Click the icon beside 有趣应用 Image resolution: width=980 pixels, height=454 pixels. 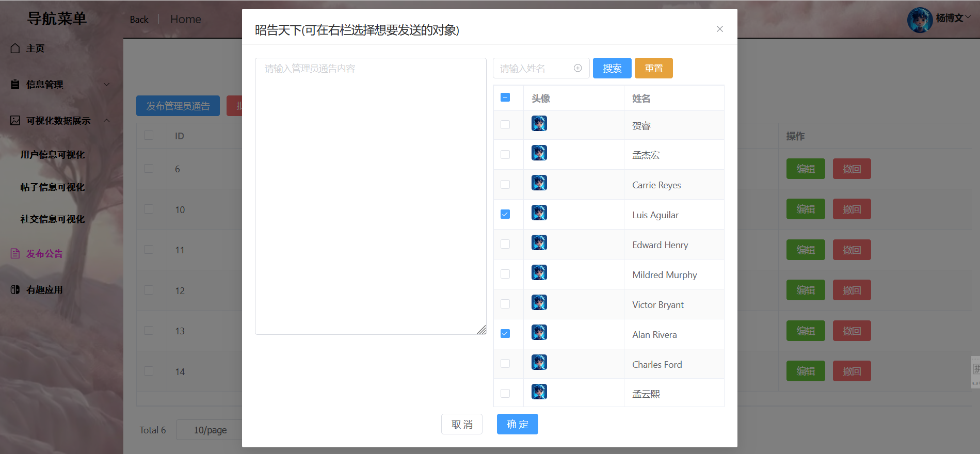(x=15, y=289)
